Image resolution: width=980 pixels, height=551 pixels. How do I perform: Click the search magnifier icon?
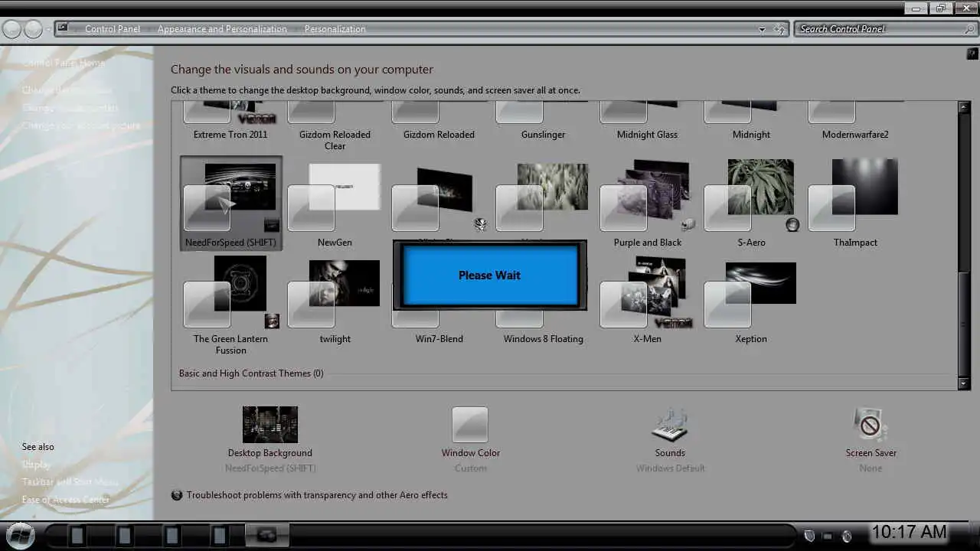[x=971, y=29]
